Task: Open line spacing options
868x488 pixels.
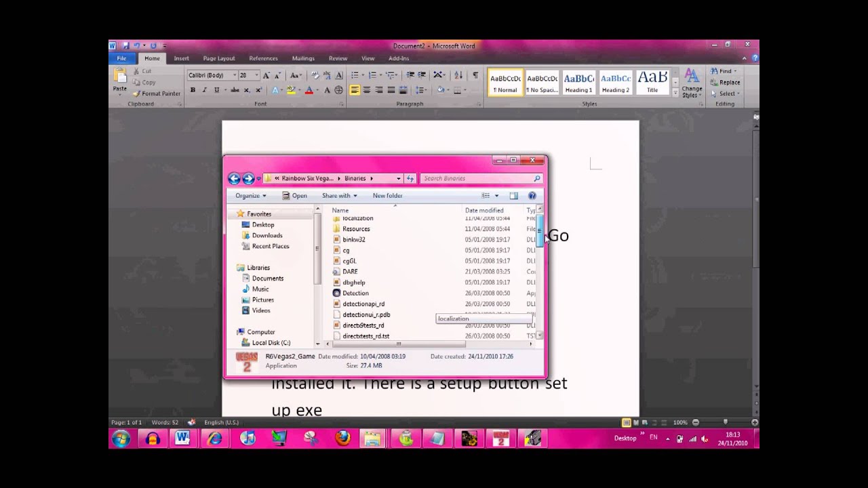Action: coord(421,90)
